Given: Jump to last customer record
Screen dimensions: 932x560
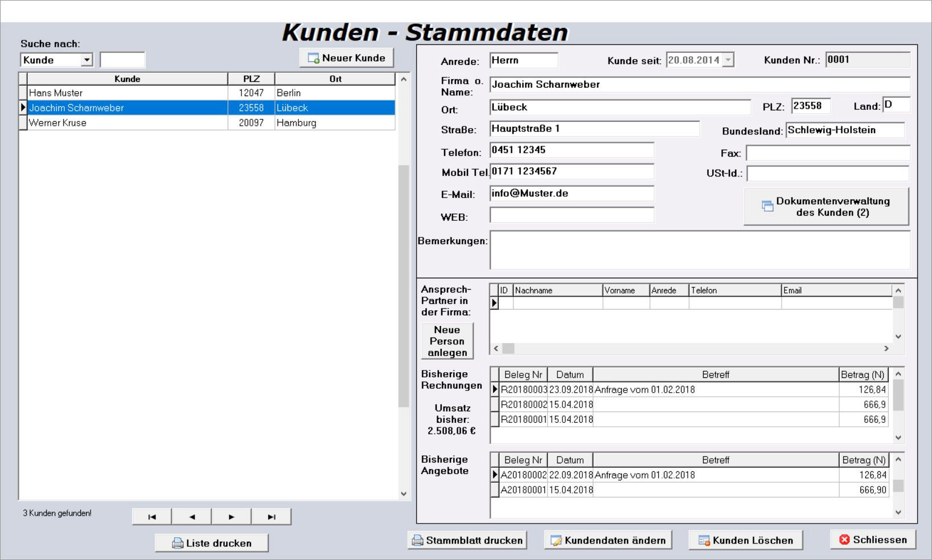Looking at the screenshot, I should pos(271,517).
